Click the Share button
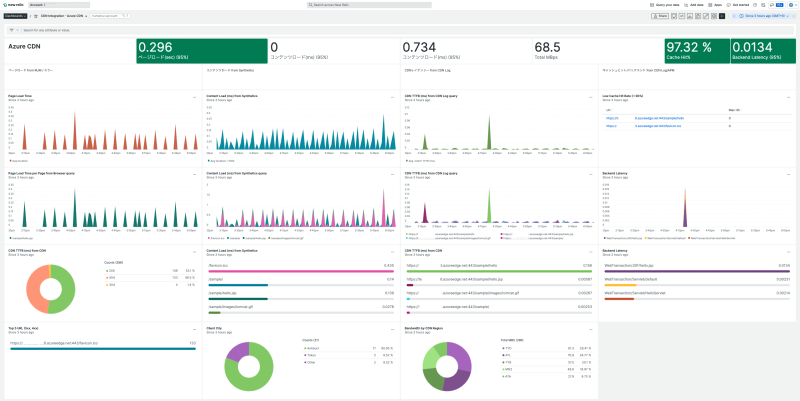The image size is (800, 401). 660,17
